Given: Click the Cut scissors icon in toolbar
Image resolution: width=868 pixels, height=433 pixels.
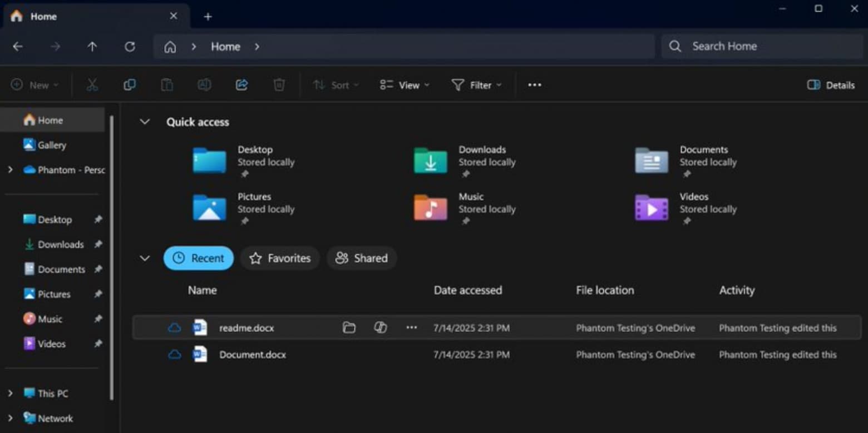Looking at the screenshot, I should (x=92, y=85).
